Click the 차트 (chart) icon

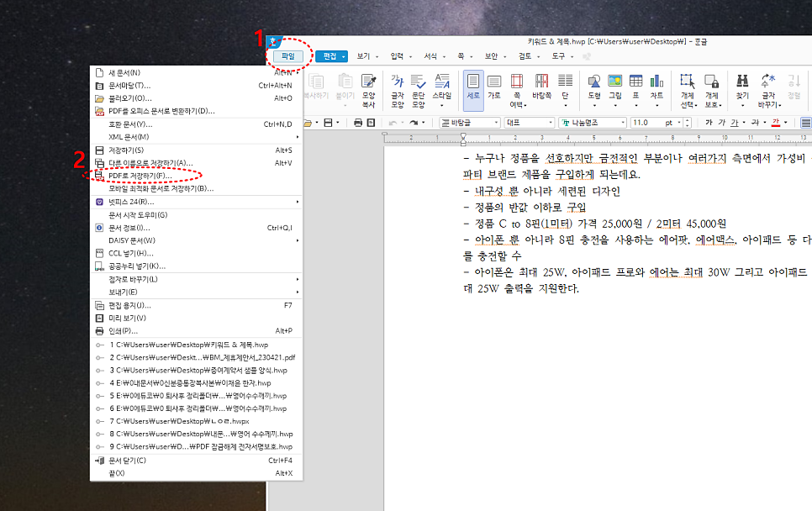(x=656, y=86)
